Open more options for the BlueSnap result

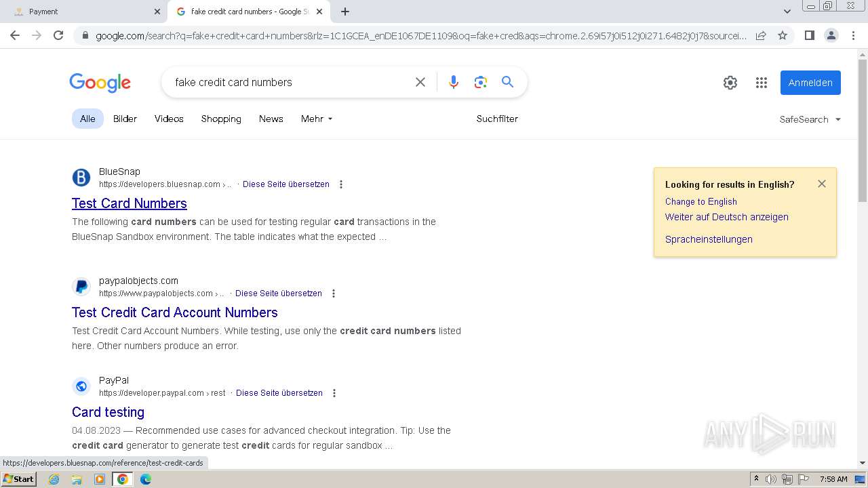(341, 184)
